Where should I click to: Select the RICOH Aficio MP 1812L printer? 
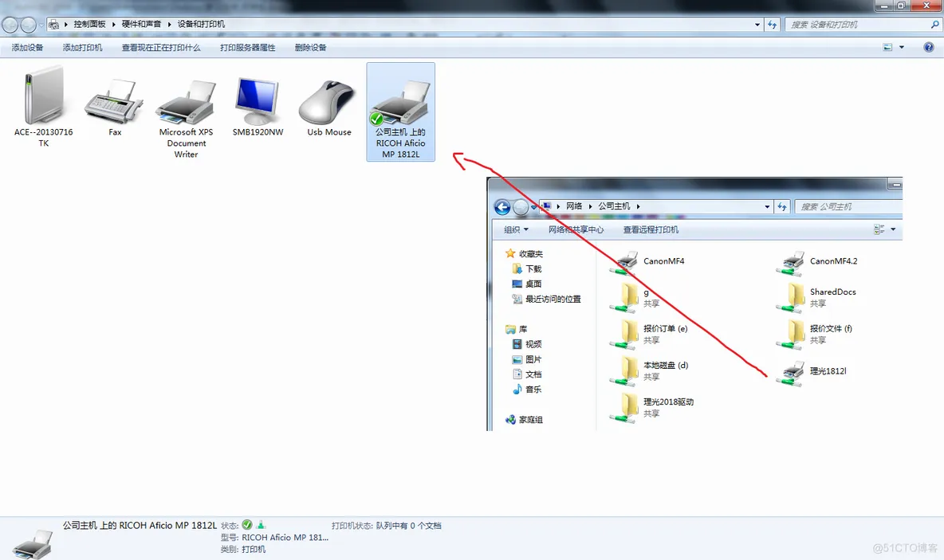point(400,112)
